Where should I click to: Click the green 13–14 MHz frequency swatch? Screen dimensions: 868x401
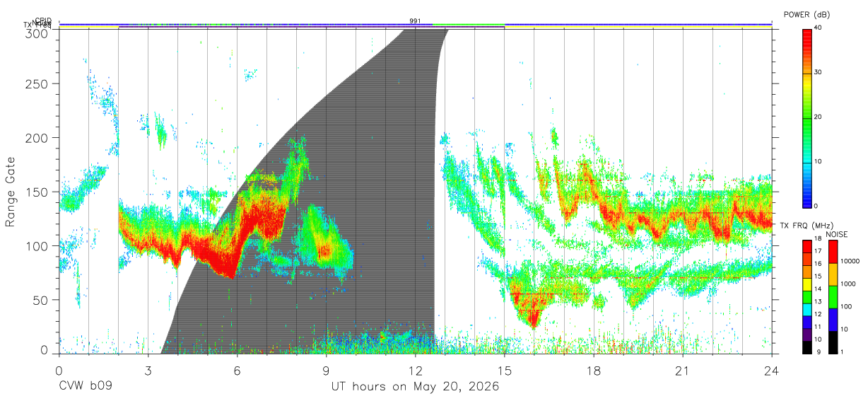pyautogui.click(x=807, y=296)
